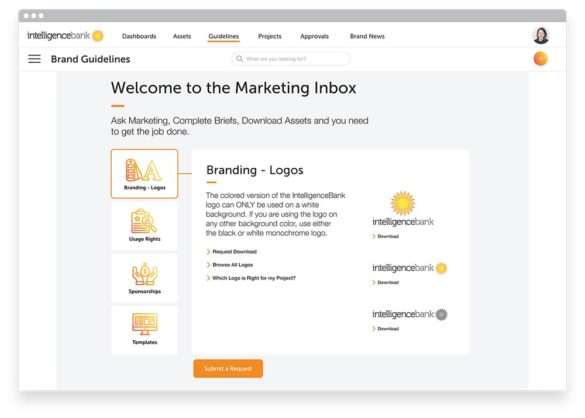Open the Request Download link
The width and height of the screenshot is (585, 418).
pyautogui.click(x=232, y=252)
